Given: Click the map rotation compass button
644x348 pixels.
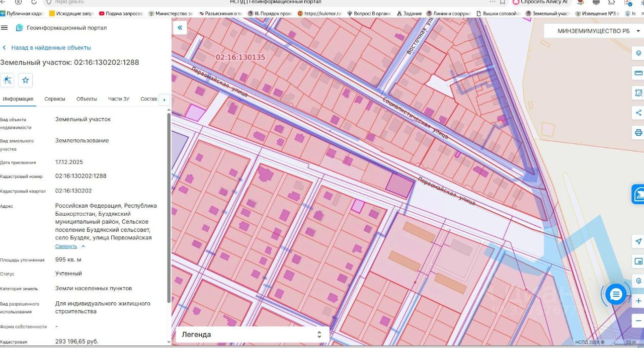Looking at the screenshot, I should coord(638,281).
